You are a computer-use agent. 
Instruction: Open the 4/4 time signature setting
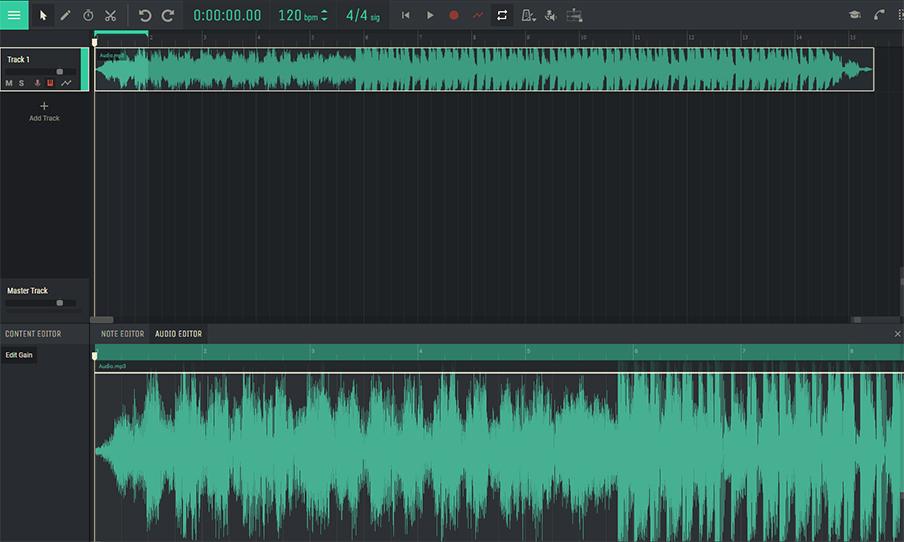(363, 16)
